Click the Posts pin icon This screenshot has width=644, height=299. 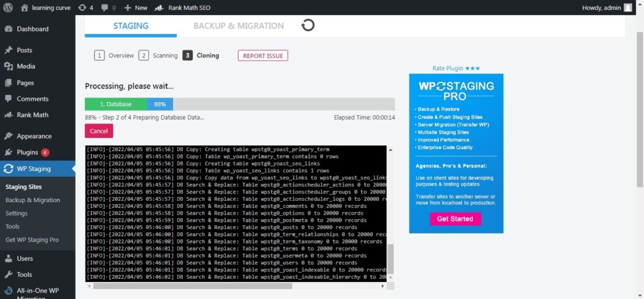8,50
